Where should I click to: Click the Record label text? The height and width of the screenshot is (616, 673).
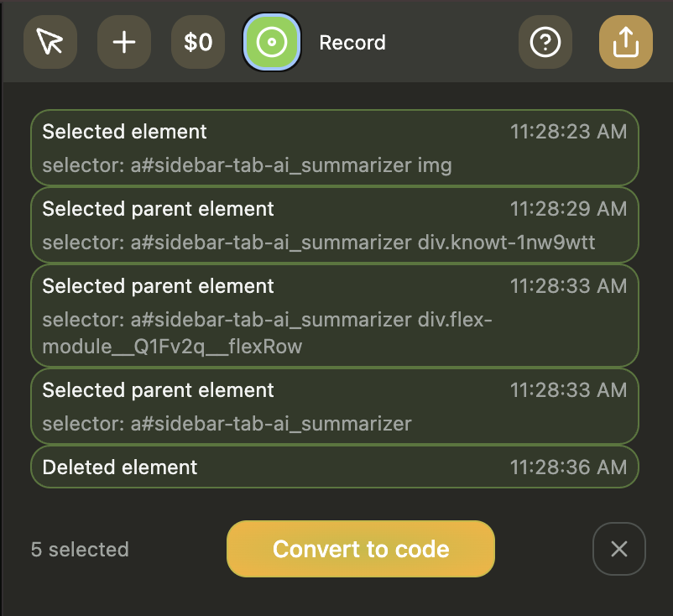(x=352, y=43)
